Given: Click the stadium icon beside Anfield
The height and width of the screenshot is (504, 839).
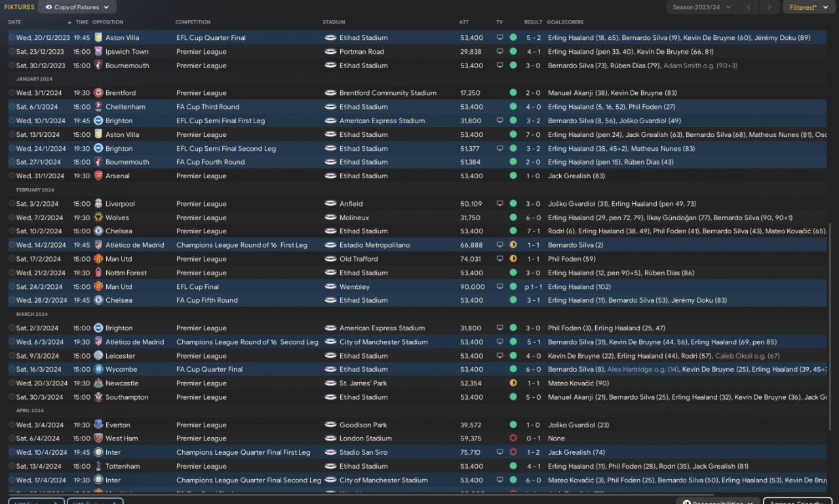Looking at the screenshot, I should click(330, 204).
